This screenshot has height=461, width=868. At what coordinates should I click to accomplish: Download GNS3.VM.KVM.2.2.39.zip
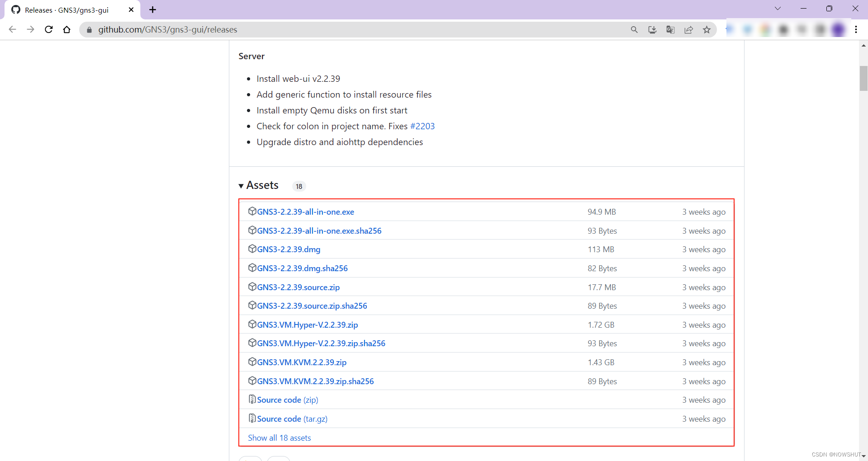coord(302,362)
